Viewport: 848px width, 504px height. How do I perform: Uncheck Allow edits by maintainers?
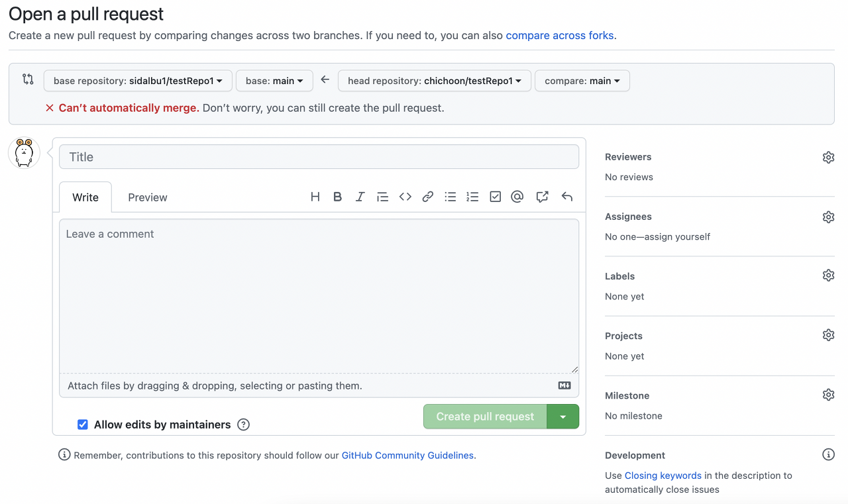tap(83, 425)
